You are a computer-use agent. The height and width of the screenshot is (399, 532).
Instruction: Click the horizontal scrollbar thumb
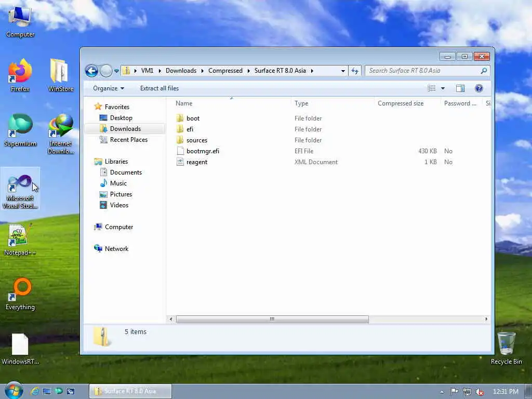click(272, 319)
